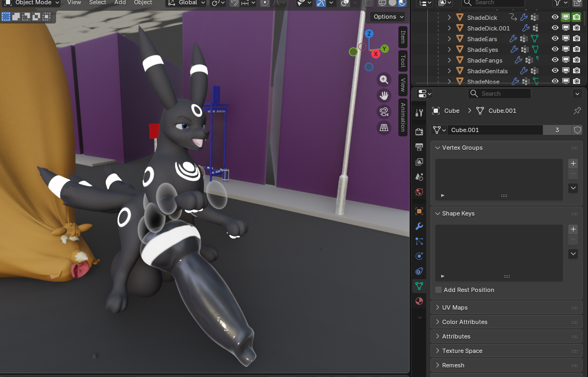This screenshot has height=377, width=588.
Task: Open the Render properties tab icon
Action: (419, 132)
